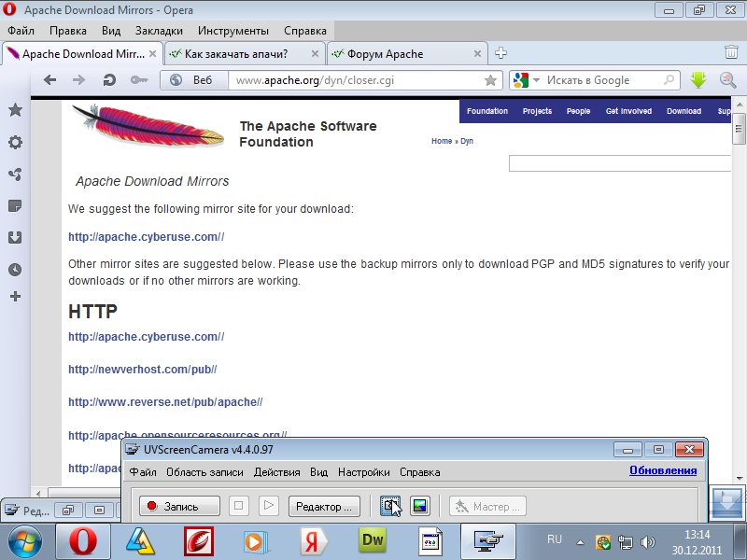Image resolution: width=747 pixels, height=560 pixels.
Task: Open the closed tabs trash can
Action: pyautogui.click(x=731, y=52)
